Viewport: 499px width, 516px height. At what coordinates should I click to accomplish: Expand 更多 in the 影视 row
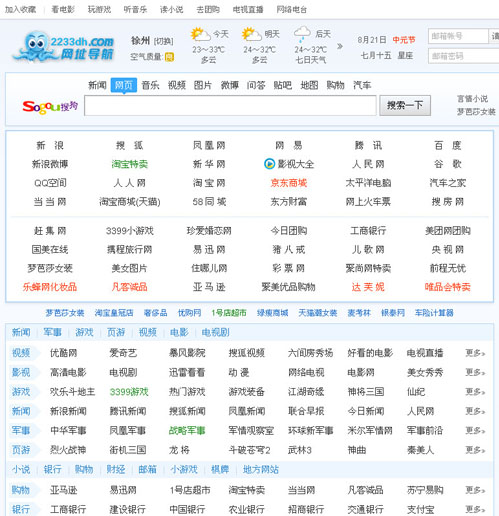pos(475,372)
